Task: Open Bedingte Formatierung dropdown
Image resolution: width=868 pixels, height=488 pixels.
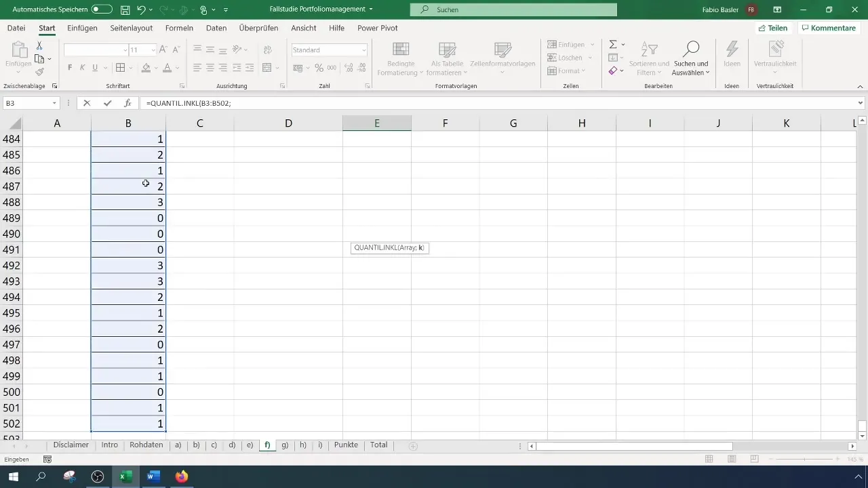Action: (400, 59)
